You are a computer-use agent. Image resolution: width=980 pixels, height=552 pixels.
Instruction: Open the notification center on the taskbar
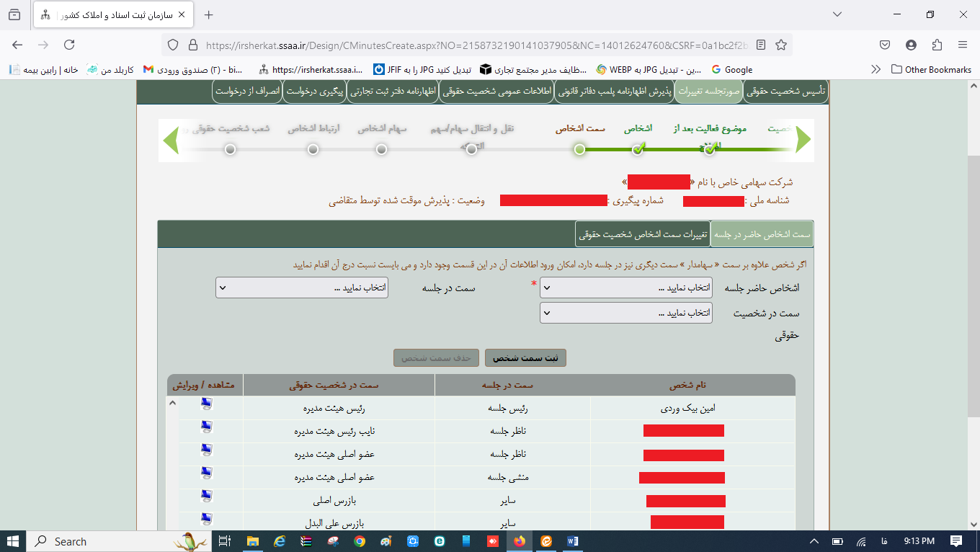(955, 541)
